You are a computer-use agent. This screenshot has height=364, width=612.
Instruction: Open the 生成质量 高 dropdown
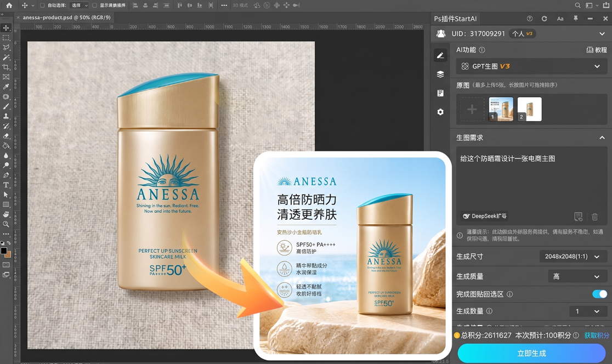point(576,277)
